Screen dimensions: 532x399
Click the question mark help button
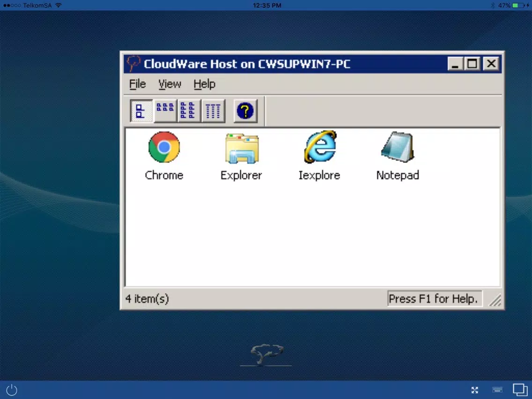245,111
